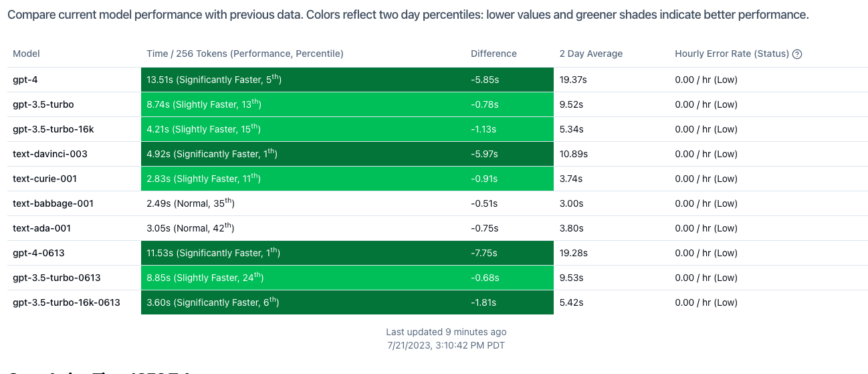
Task: Select the gpt-3.5-turbo model name
Action: coord(43,104)
